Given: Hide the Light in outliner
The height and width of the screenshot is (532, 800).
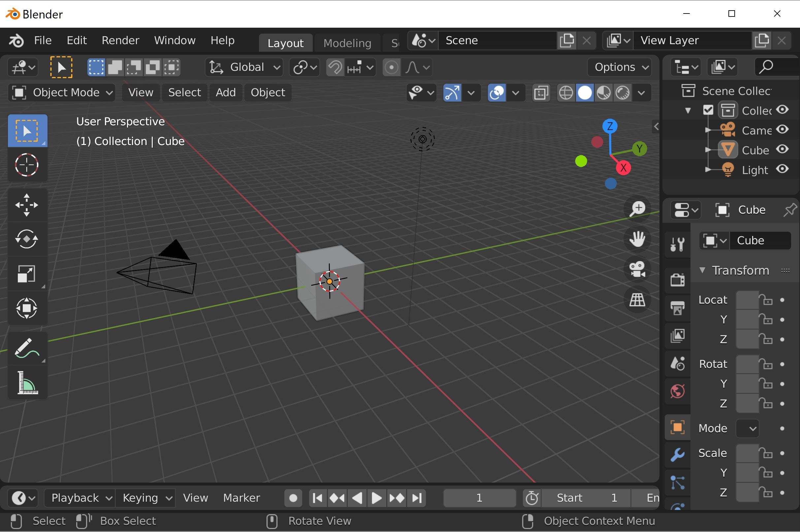Looking at the screenshot, I should click(x=782, y=169).
